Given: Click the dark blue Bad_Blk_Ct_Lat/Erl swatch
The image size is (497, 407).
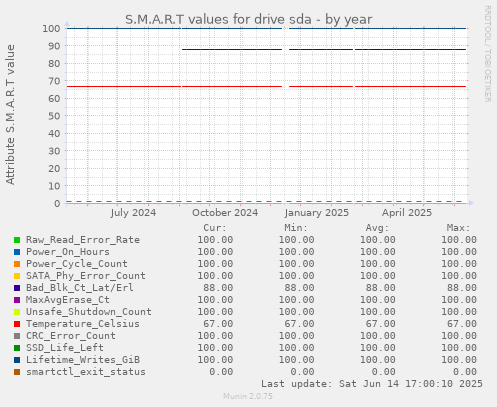Looking at the screenshot, I should point(17,288).
